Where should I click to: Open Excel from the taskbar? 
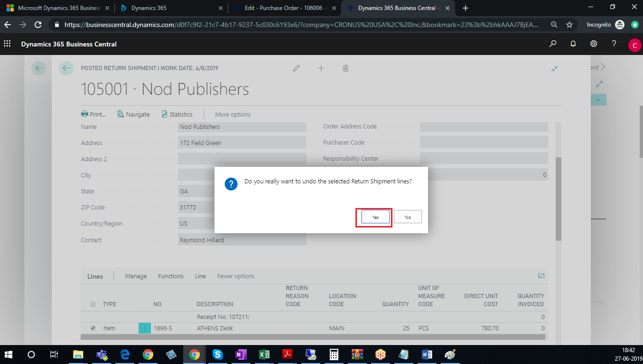coord(264,355)
